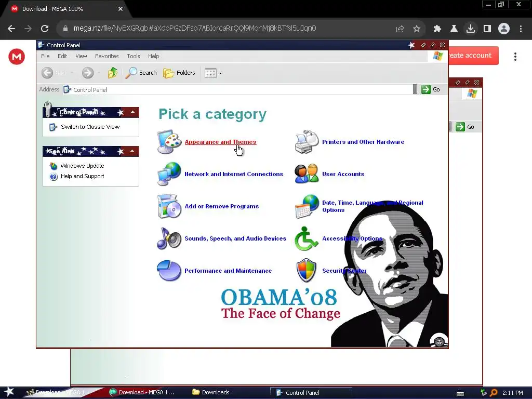Collapse the See Also side pane section
This screenshot has width=532, height=399.
[x=132, y=151]
